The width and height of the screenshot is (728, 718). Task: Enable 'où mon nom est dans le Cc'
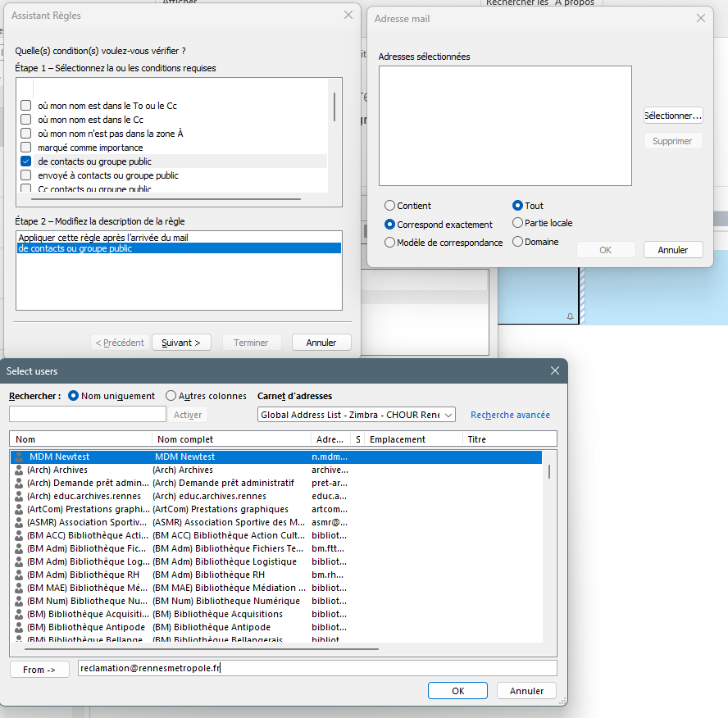tap(26, 120)
